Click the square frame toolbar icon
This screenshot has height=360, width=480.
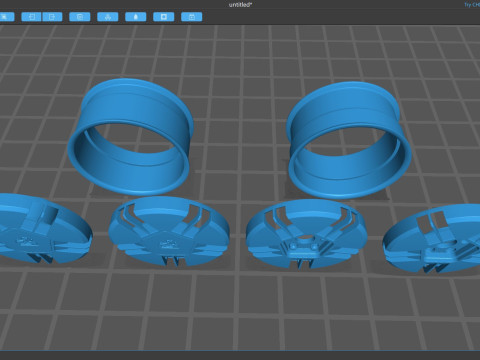[164, 17]
